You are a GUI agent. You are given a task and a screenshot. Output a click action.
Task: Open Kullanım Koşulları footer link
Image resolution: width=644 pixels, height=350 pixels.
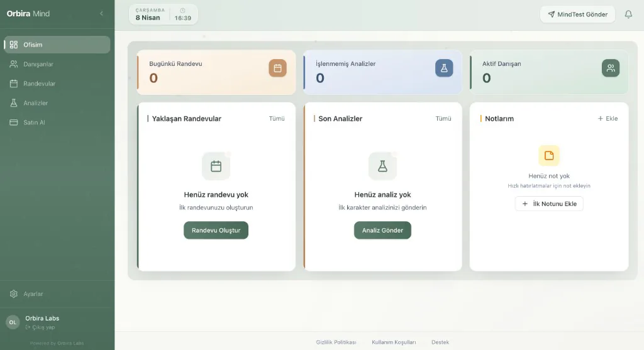(394, 342)
